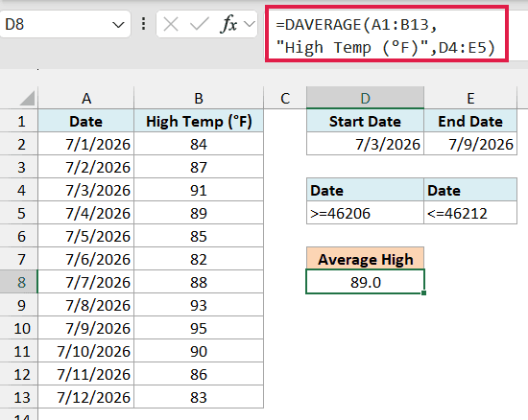Click the "End Date" header cell

coord(470,121)
